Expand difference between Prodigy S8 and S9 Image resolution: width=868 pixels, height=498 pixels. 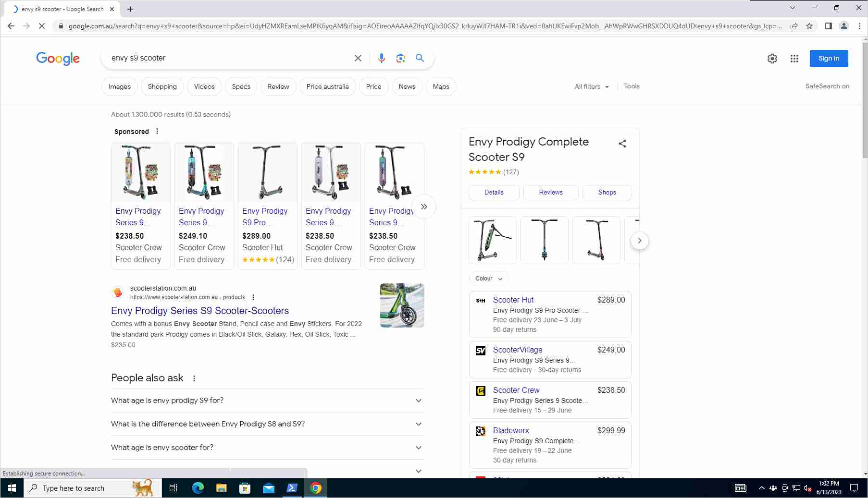coord(267,424)
